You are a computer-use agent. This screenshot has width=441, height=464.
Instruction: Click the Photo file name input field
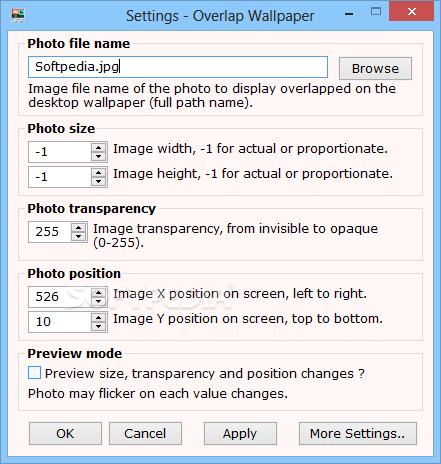point(178,67)
